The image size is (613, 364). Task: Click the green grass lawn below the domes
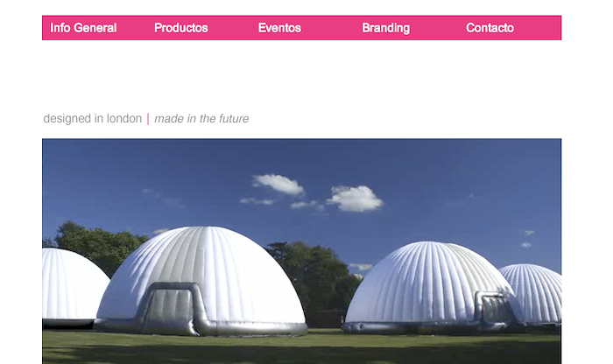point(301,348)
